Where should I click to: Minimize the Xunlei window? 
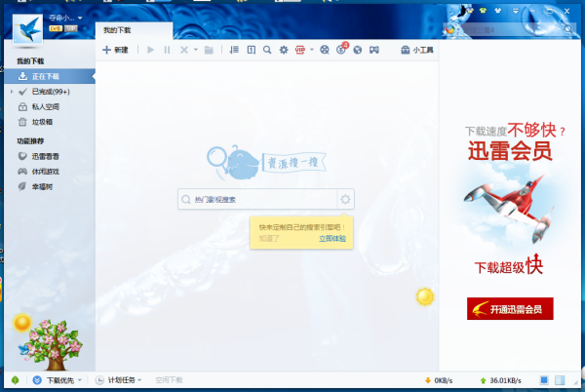[532, 11]
